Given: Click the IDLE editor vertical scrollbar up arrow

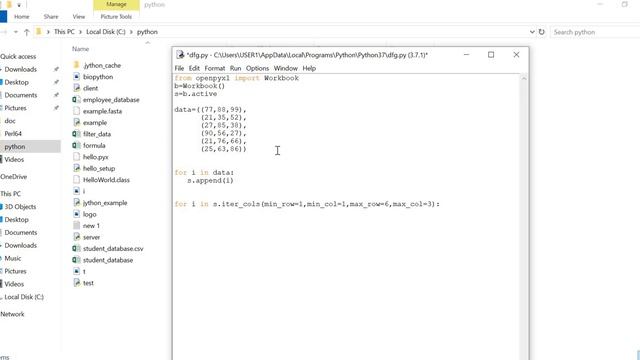Looking at the screenshot, I should [x=524, y=78].
